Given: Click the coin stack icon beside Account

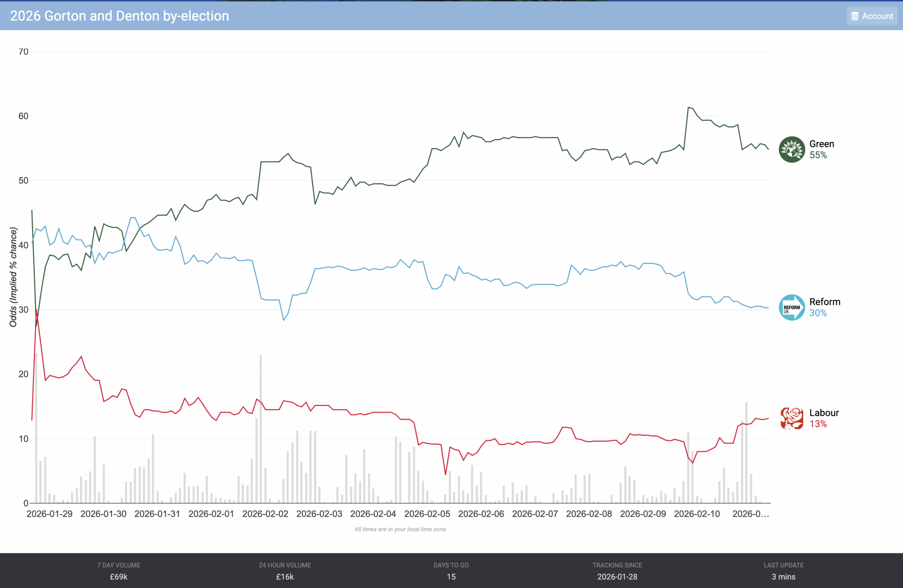Looking at the screenshot, I should click(855, 16).
